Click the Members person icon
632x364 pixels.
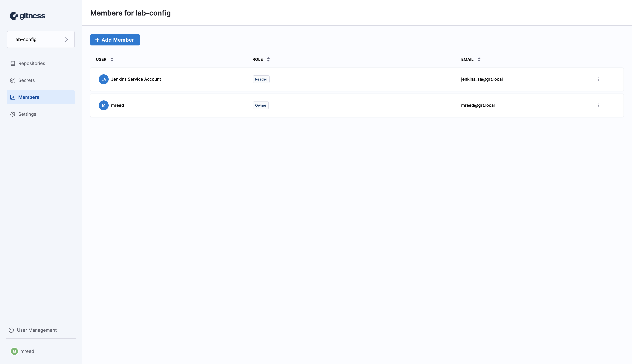[x=13, y=97]
